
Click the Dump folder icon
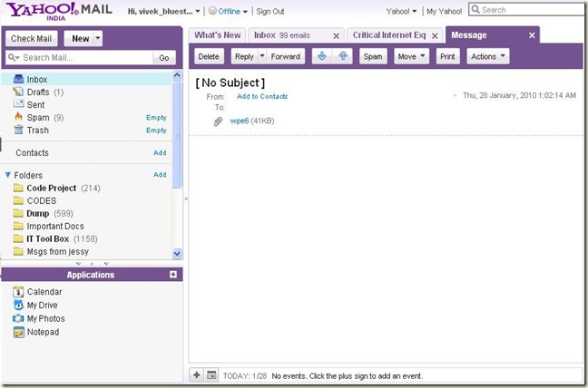coord(18,213)
